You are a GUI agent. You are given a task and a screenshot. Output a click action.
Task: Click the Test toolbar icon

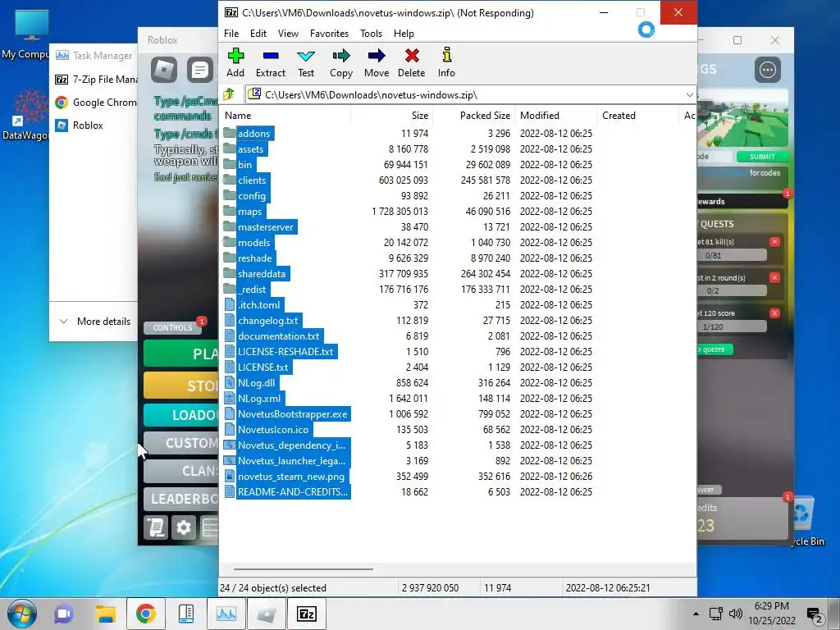coord(306,62)
